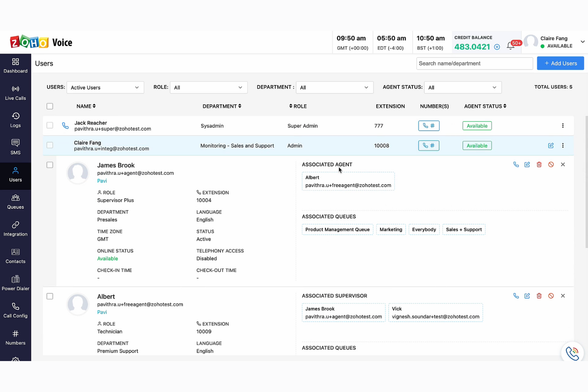Open the notification bell

tap(511, 46)
